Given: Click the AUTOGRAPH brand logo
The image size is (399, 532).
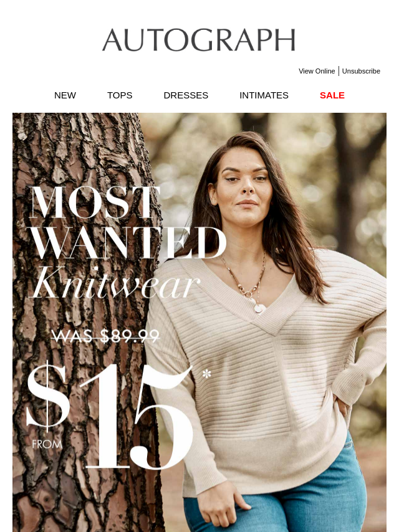Looking at the screenshot, I should 199,40.
